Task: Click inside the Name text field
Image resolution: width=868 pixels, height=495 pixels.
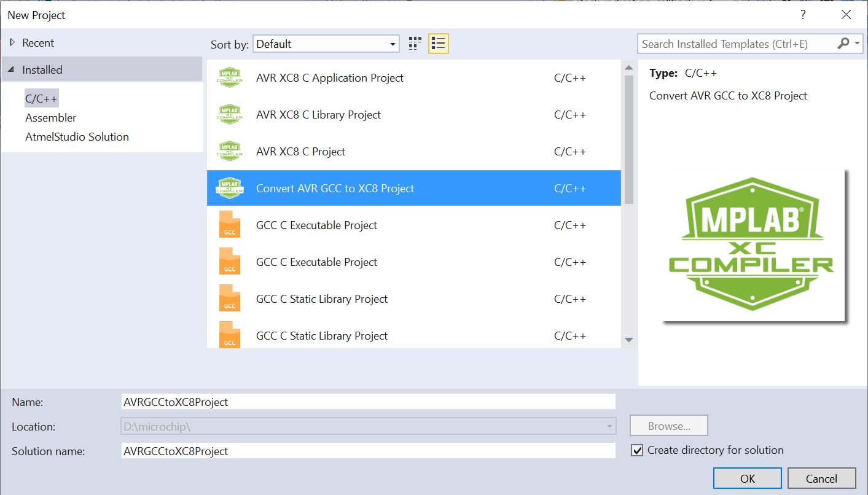Action: 369,401
